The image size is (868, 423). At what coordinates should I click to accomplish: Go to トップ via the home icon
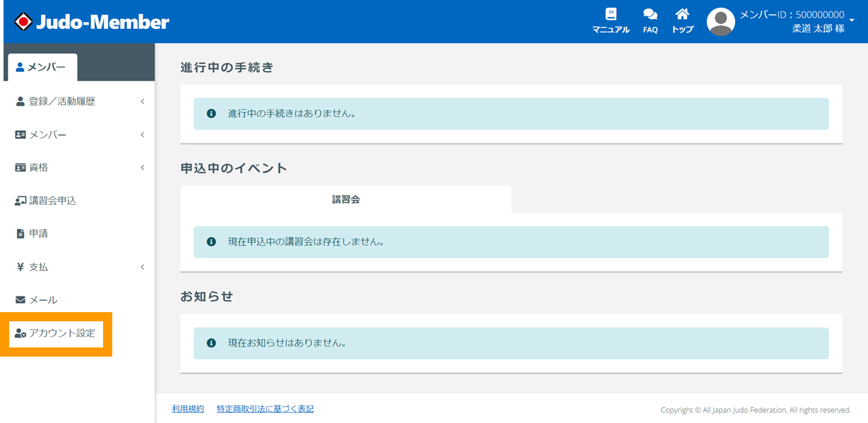coord(682,14)
